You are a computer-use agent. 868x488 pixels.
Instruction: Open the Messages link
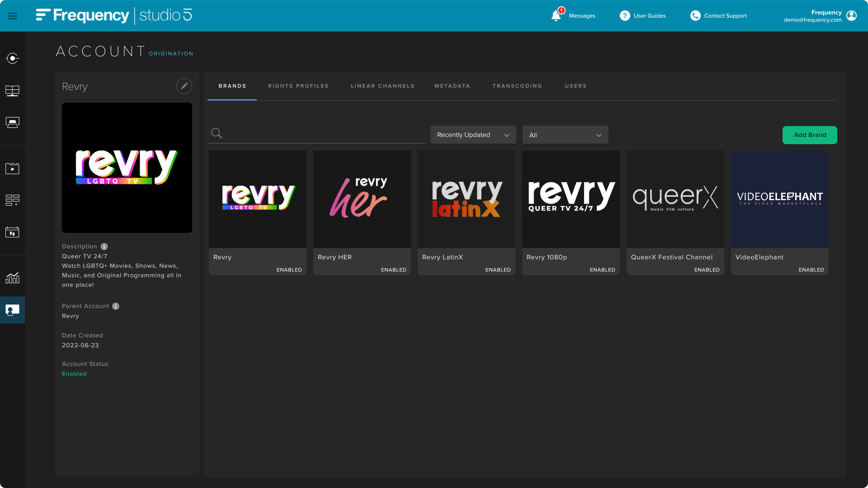pyautogui.click(x=582, y=16)
